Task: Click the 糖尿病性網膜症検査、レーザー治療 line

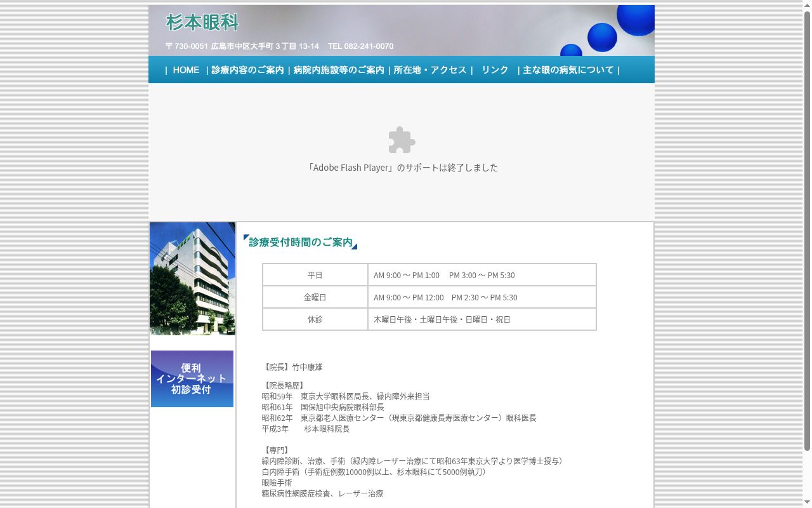Action: tap(323, 493)
